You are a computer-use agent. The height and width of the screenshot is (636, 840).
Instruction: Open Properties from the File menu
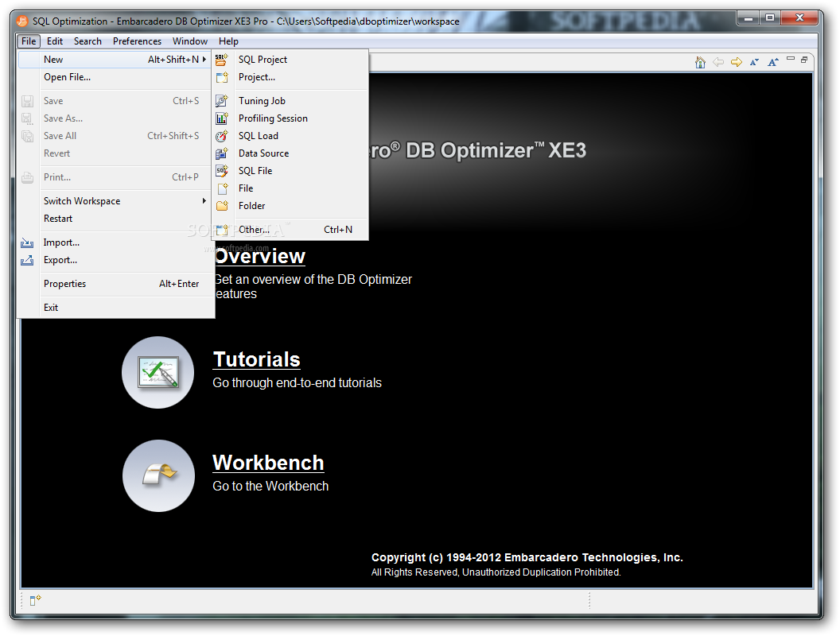pos(116,284)
